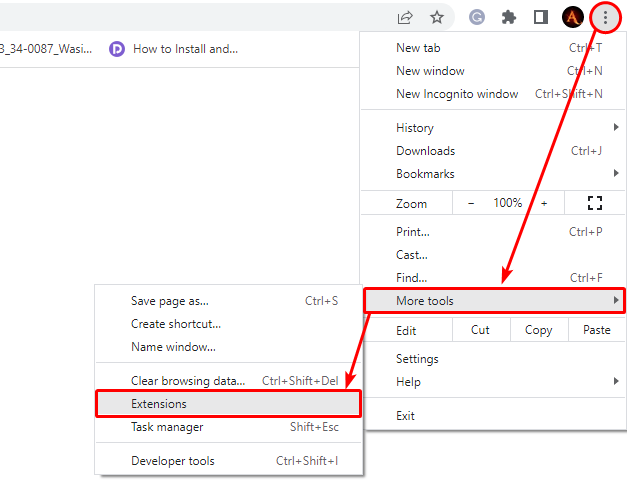Screen dimensions: 627x489
Task: Decrease zoom with the minus button
Action: tap(472, 203)
